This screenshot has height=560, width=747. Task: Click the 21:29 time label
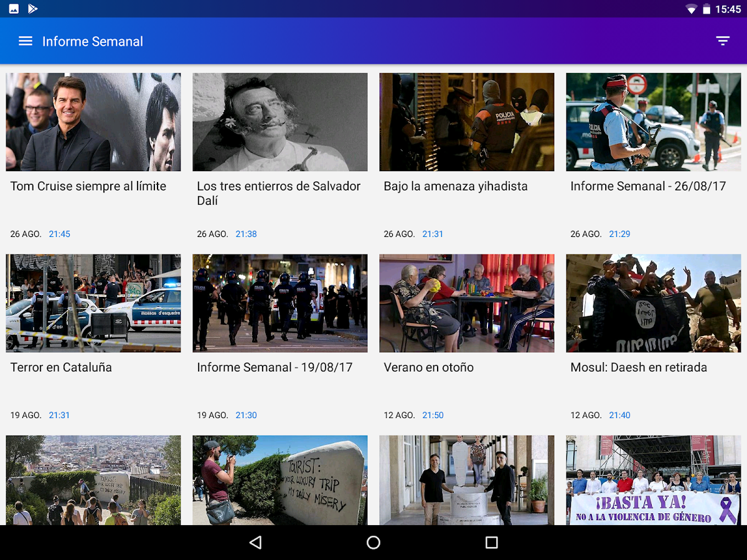[x=620, y=234]
